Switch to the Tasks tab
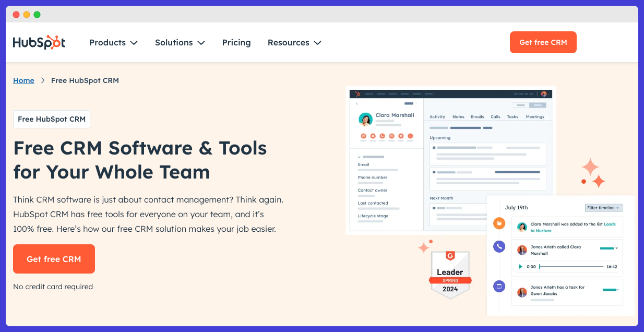Image resolution: width=644 pixels, height=332 pixels. (x=512, y=117)
